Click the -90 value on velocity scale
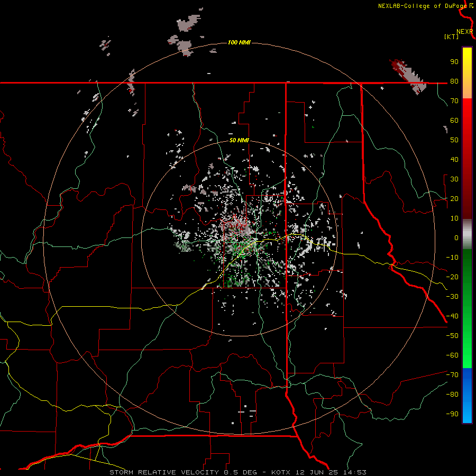This screenshot has height=476, width=476. [452, 414]
